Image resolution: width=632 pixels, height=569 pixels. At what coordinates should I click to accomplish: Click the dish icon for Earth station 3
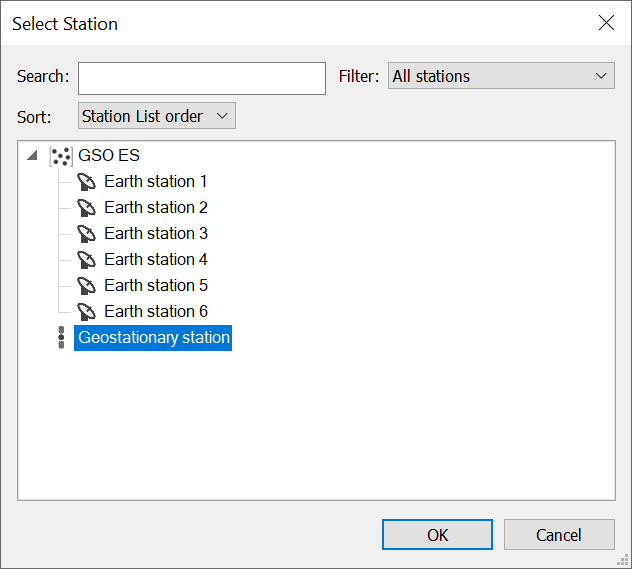pos(86,234)
